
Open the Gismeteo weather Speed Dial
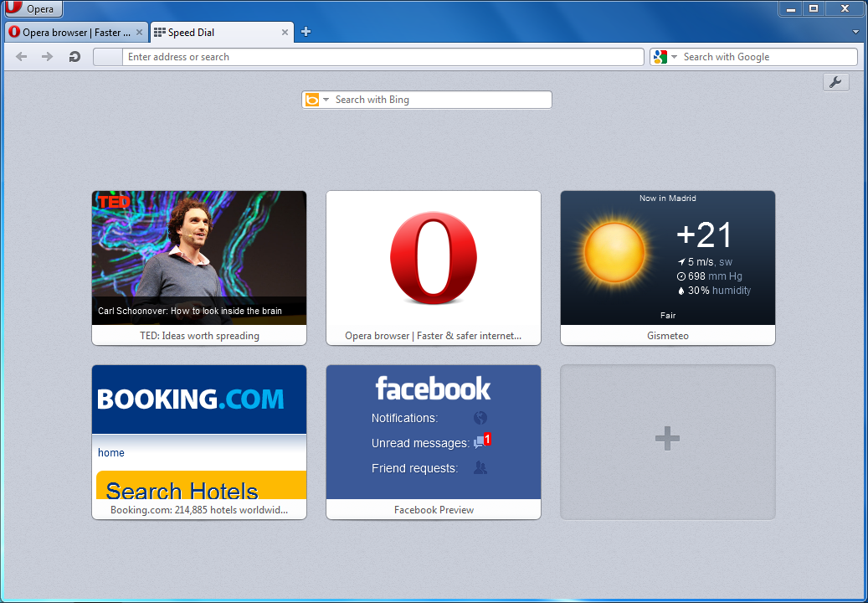click(668, 266)
